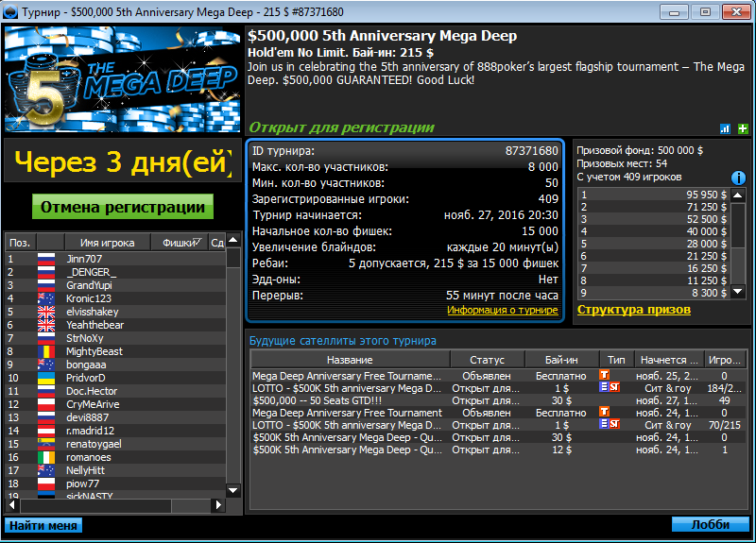Click player list scroll down arrow
This screenshot has height=543, width=756.
(233, 490)
